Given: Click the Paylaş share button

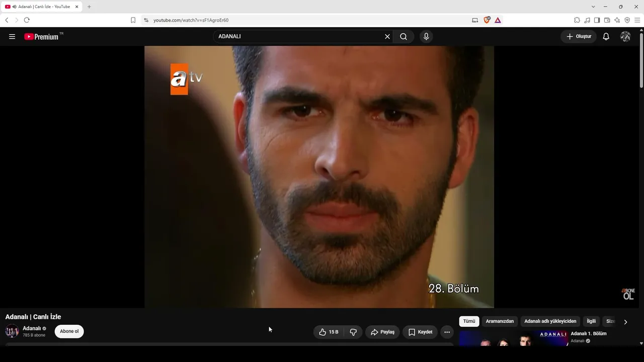Looking at the screenshot, I should pyautogui.click(x=382, y=332).
